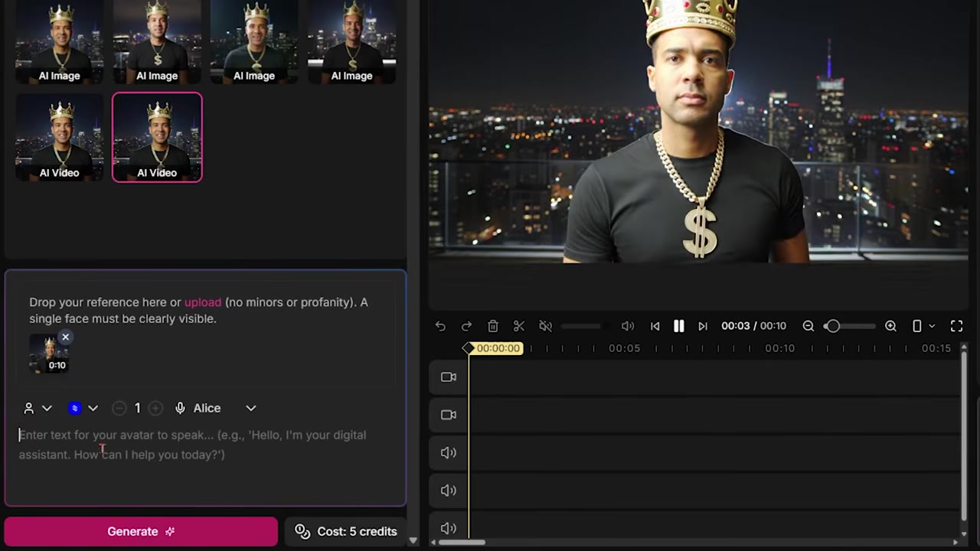Toggle the crossed-out speaker mute icon
980x551 pixels.
[545, 326]
